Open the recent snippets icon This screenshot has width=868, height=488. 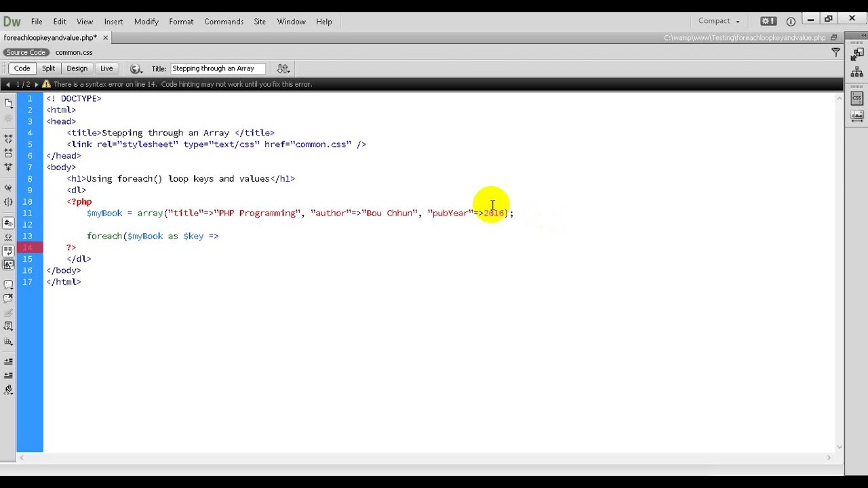(8, 327)
